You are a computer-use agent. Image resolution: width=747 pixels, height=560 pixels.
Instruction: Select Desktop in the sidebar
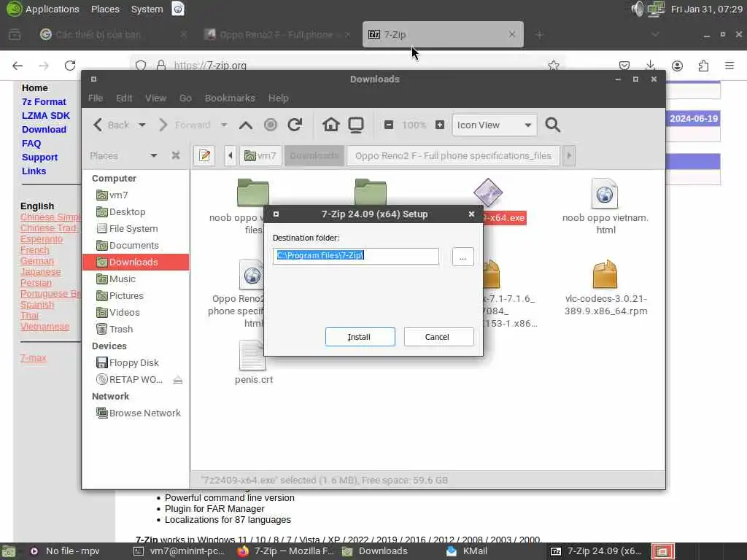pos(136,212)
